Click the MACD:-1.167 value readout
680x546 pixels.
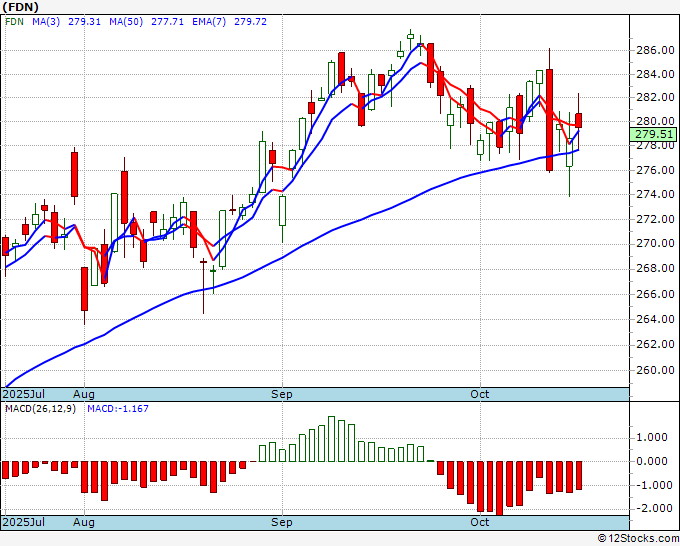[118, 409]
